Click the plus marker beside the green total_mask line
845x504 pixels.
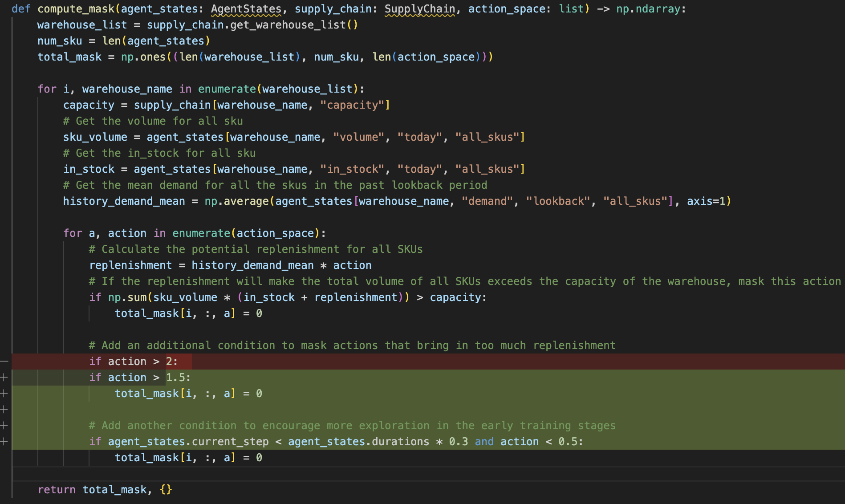coord(4,394)
